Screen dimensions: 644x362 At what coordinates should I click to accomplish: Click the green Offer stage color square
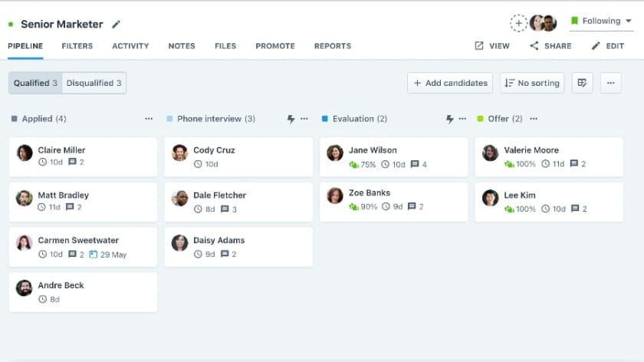(480, 119)
